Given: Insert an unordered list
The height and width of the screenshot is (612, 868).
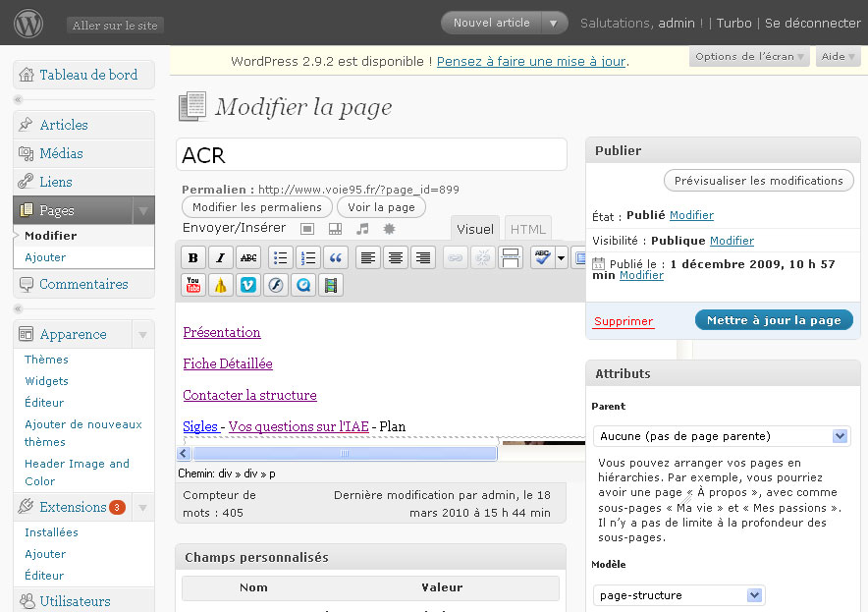Looking at the screenshot, I should point(280,257).
